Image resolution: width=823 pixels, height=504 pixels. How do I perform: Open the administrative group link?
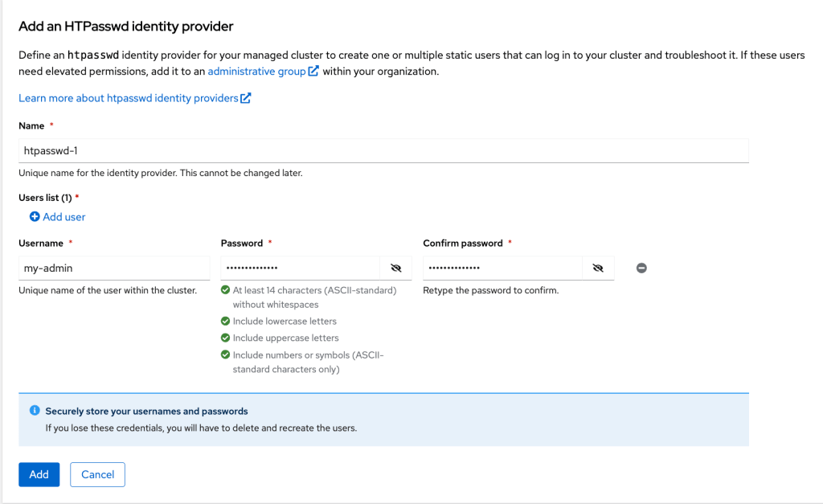pyautogui.click(x=257, y=72)
